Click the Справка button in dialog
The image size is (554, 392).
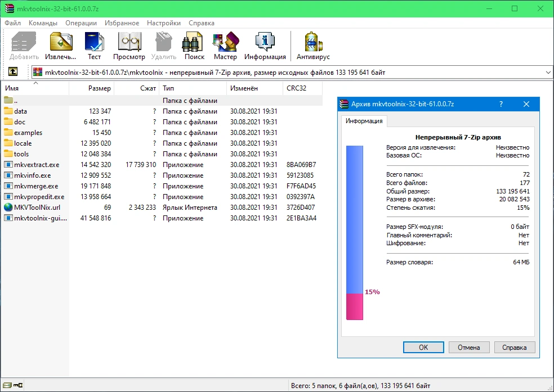pyautogui.click(x=515, y=347)
